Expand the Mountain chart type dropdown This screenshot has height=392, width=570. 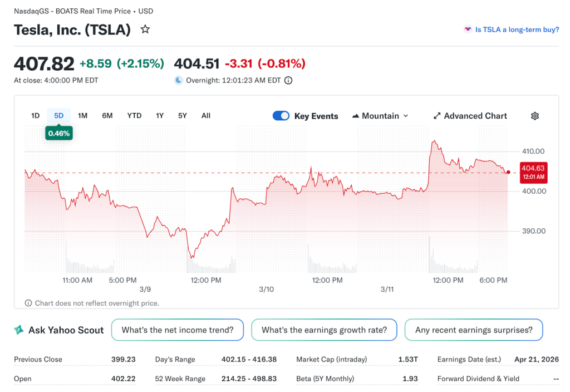pyautogui.click(x=405, y=116)
